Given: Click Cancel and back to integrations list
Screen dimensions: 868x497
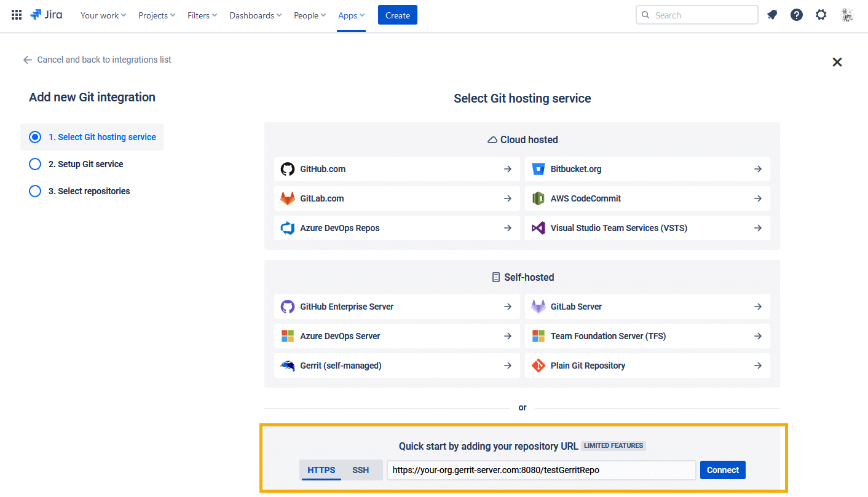Looking at the screenshot, I should pyautogui.click(x=97, y=60).
